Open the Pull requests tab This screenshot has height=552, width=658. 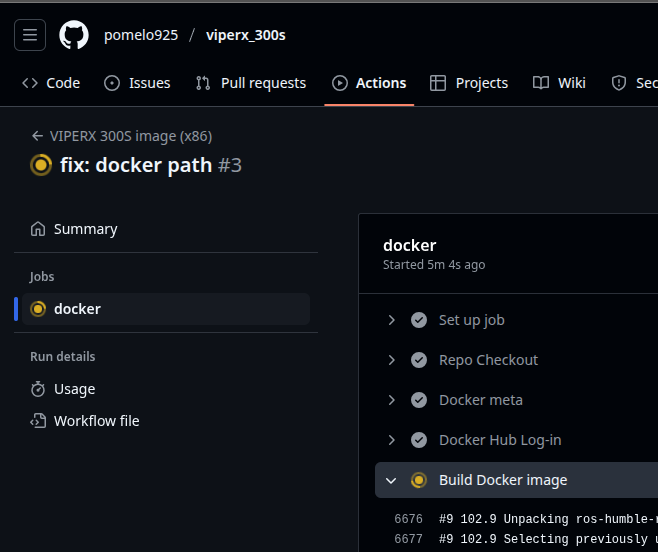(x=251, y=83)
